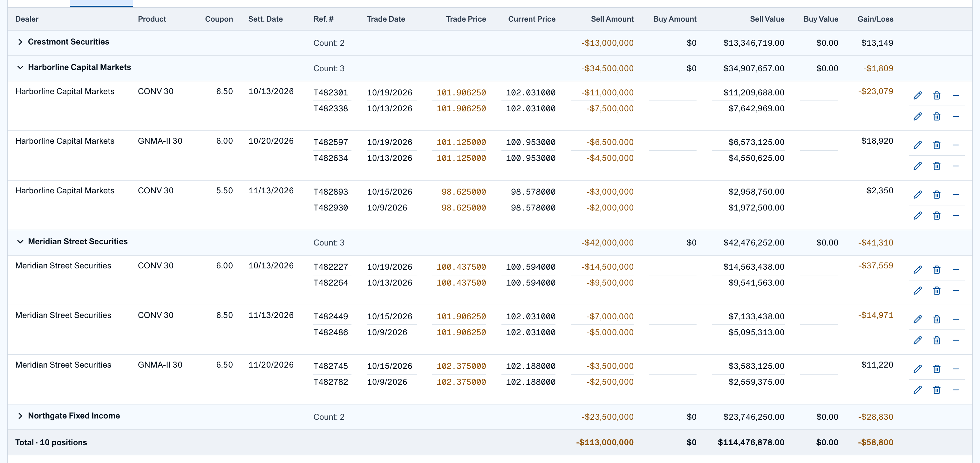This screenshot has height=463, width=980.
Task: Expand the Northgate Fixed Income group
Action: click(x=20, y=416)
